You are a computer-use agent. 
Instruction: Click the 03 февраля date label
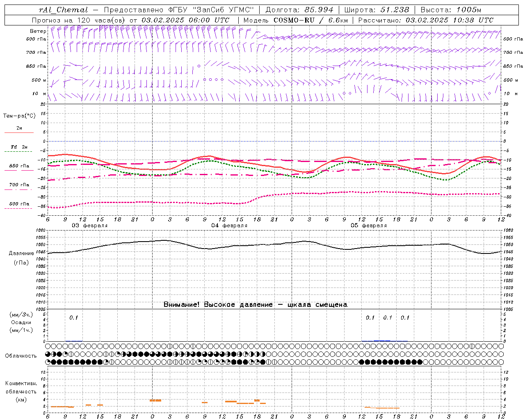click(x=90, y=226)
